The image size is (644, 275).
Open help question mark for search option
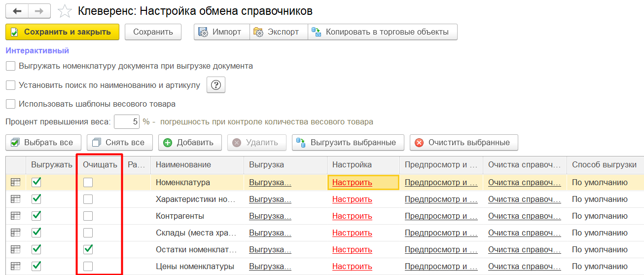point(215,85)
